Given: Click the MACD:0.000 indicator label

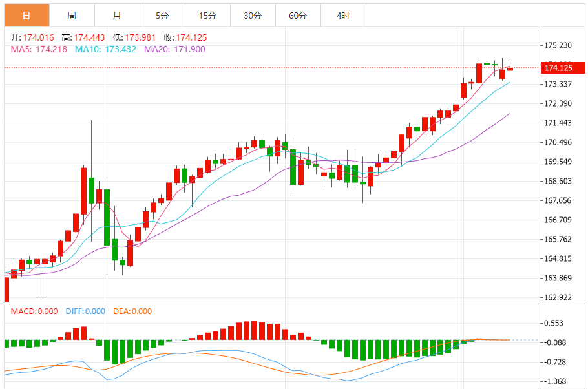Looking at the screenshot, I should 34,311.
